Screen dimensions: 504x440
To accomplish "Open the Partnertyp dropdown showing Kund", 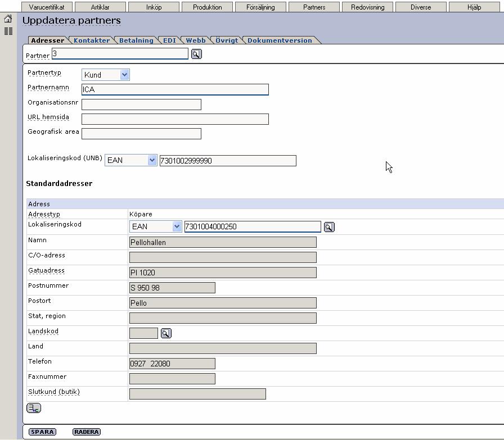I will point(106,75).
